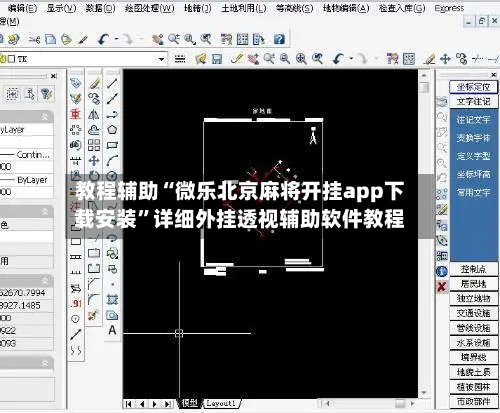
Task: Select 定义字型 in the blue list
Action: pos(473,156)
